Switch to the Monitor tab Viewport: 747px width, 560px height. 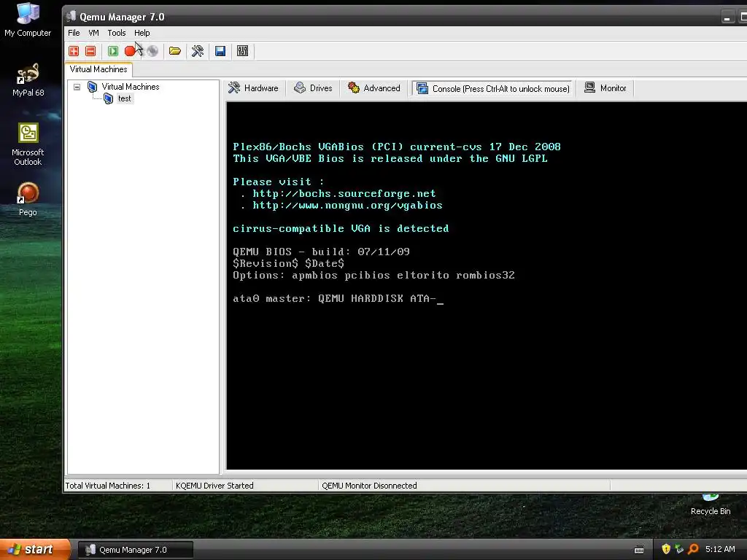(605, 88)
